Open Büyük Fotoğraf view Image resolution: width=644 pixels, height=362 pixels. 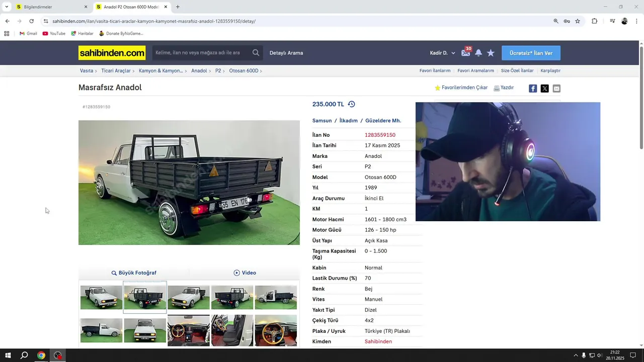tap(134, 273)
